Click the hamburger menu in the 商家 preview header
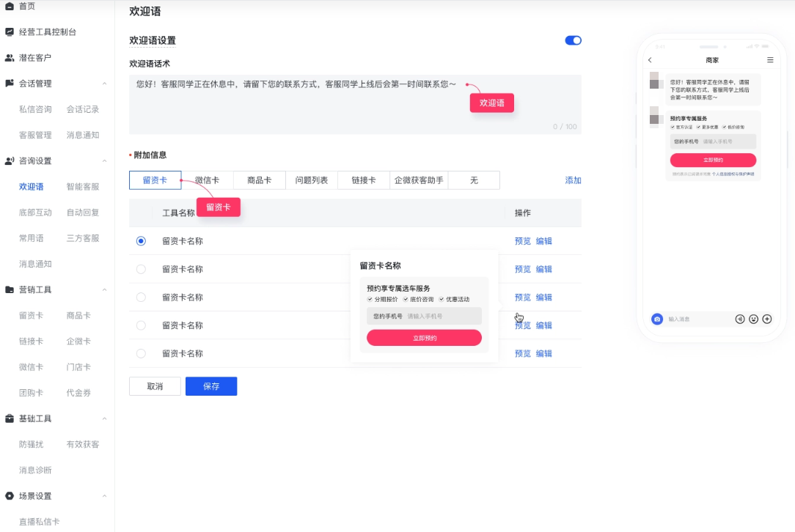 (769, 59)
